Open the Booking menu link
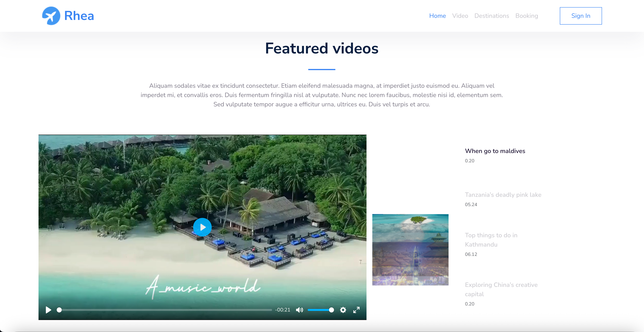 (x=527, y=16)
